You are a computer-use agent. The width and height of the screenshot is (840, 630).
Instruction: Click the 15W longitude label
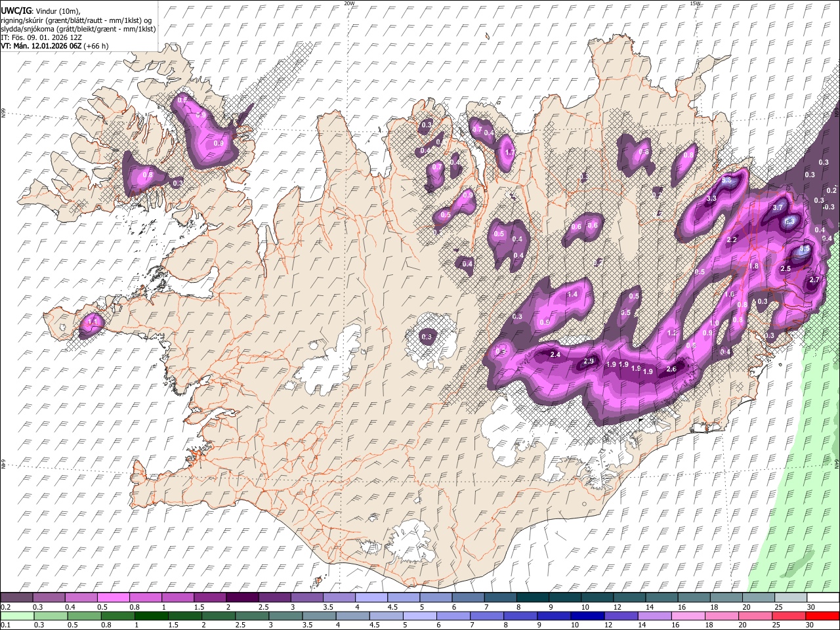point(696,3)
